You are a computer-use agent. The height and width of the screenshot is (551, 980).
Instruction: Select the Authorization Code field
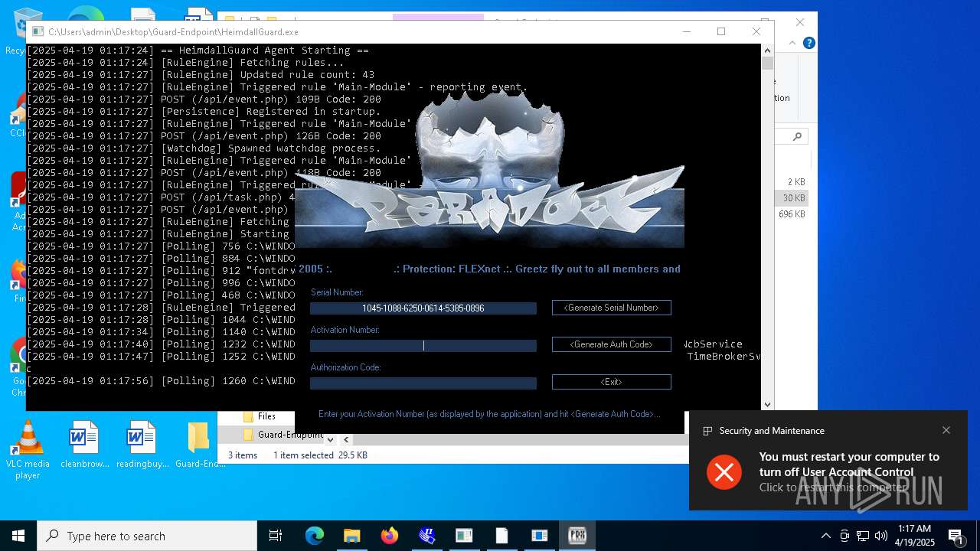(x=423, y=383)
